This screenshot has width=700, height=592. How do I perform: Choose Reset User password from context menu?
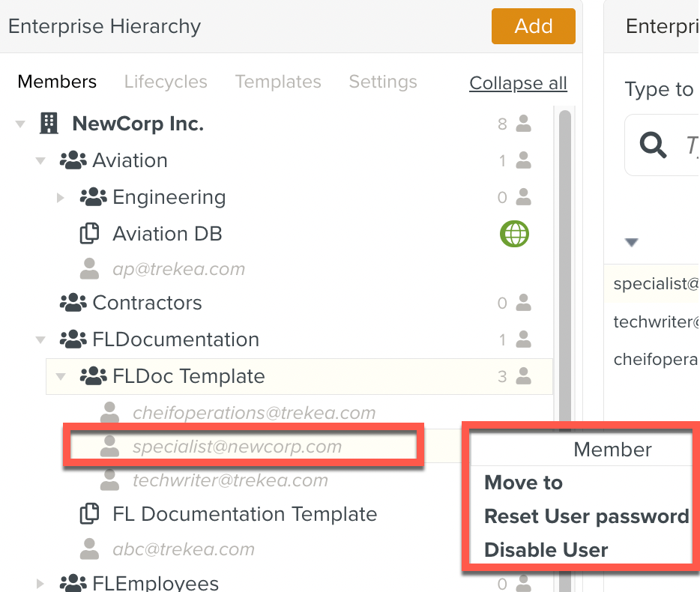pos(586,516)
